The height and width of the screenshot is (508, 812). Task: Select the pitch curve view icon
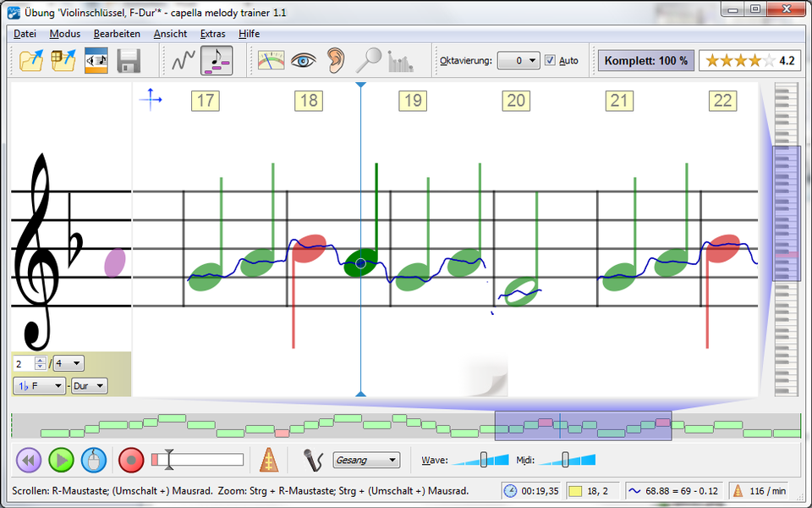click(184, 60)
